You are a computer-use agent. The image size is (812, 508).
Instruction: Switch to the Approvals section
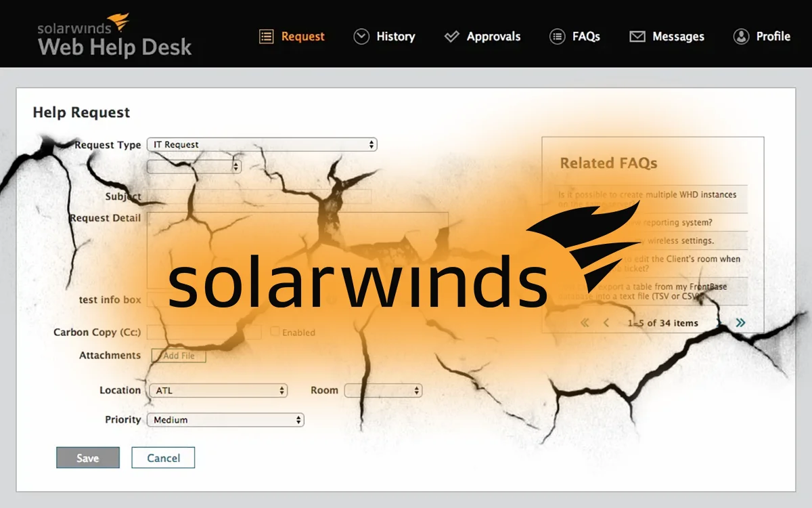(482, 37)
